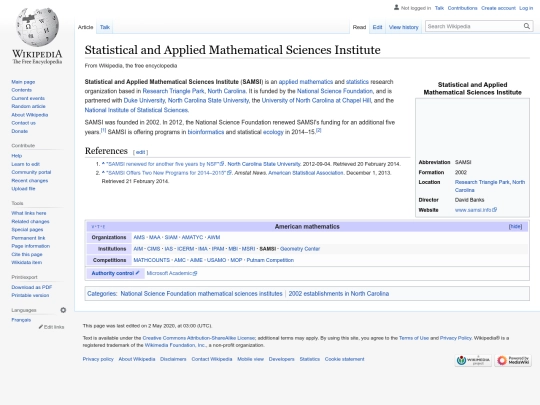Open Duke University article link
540x405 pixels.
(x=144, y=100)
